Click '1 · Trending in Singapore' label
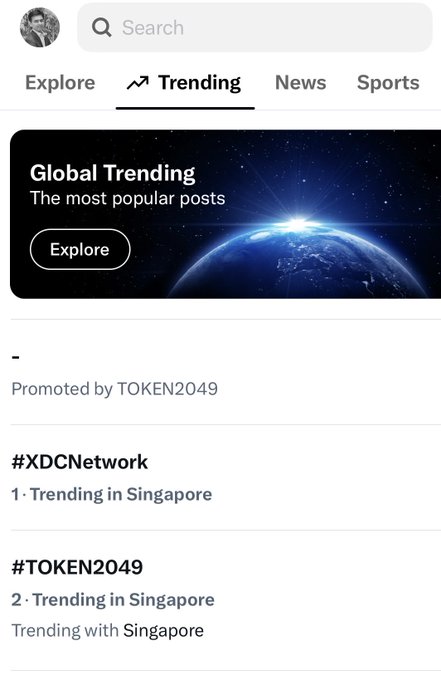Screen dimensions: 441x680 [112, 494]
